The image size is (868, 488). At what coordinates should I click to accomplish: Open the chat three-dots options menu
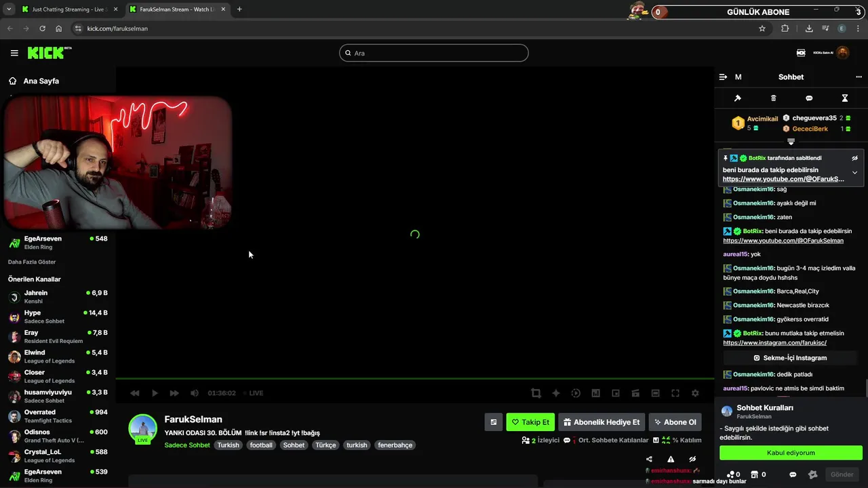tap(859, 77)
